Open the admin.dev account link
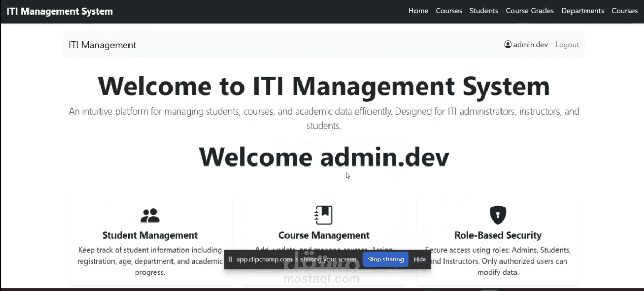 point(526,45)
